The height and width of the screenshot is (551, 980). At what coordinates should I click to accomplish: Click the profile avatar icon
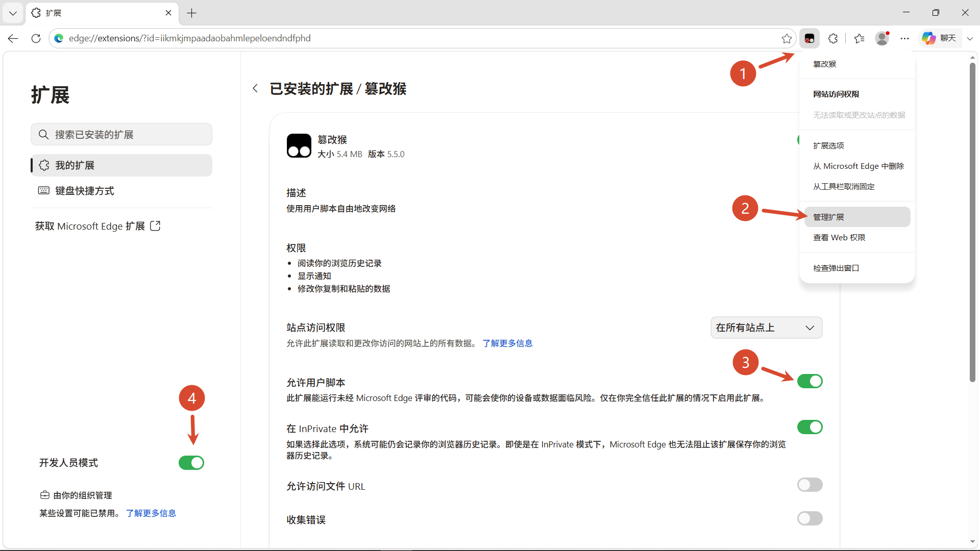point(882,38)
